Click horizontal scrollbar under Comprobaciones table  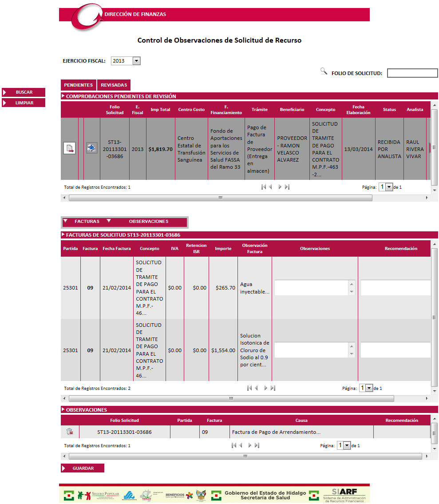[x=221, y=198]
